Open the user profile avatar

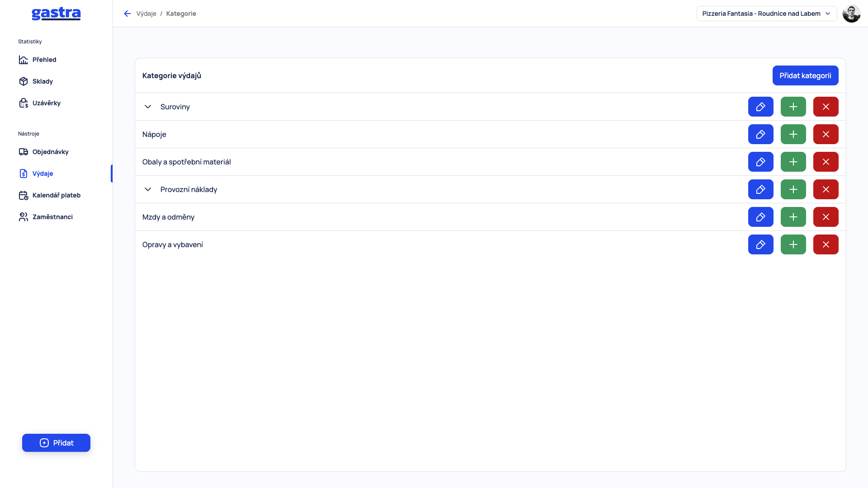click(851, 14)
